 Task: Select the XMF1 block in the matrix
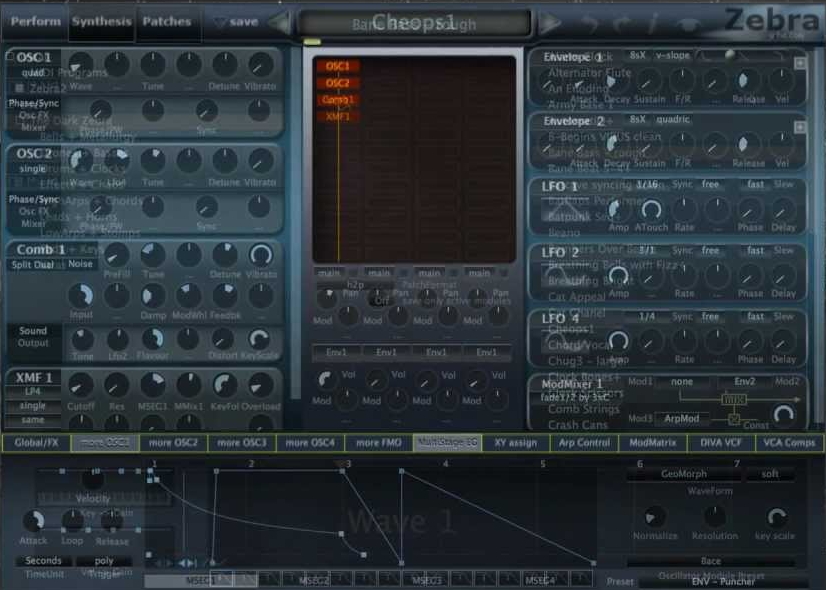(x=338, y=116)
